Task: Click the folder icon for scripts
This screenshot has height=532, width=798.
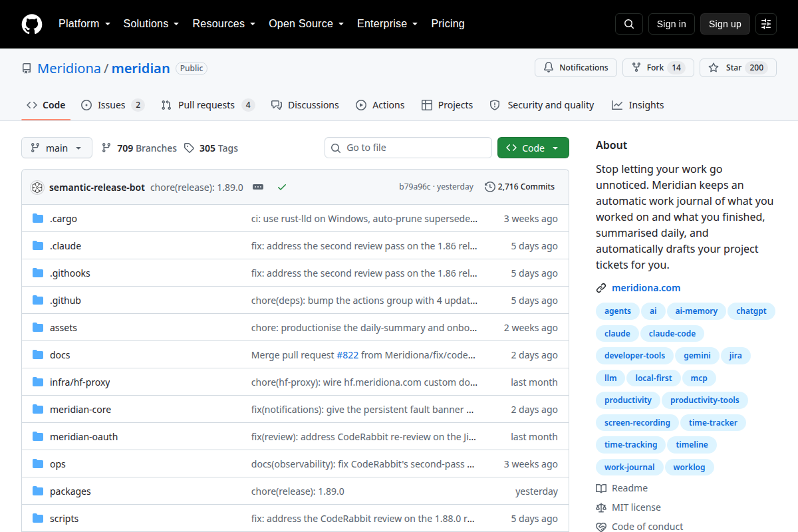Action: click(x=38, y=519)
